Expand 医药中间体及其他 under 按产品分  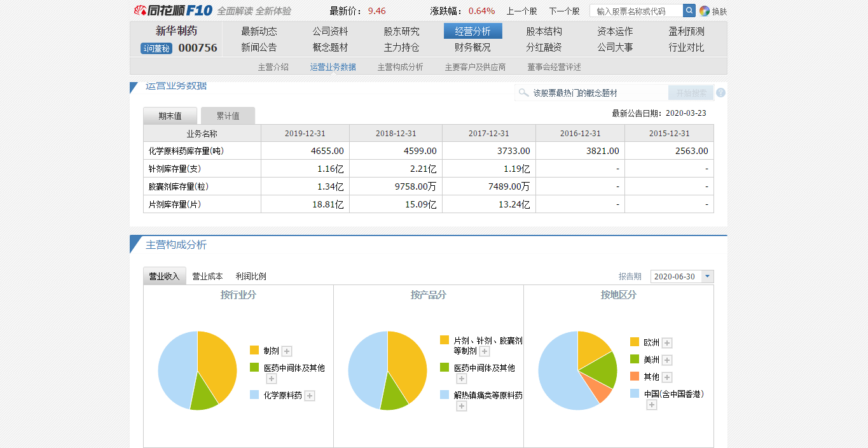462,379
